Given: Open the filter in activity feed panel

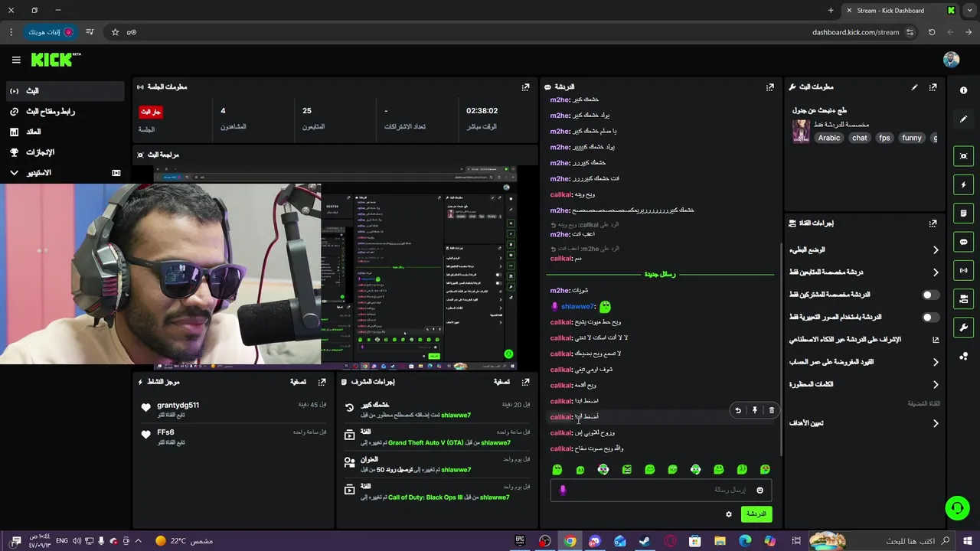Looking at the screenshot, I should point(298,382).
